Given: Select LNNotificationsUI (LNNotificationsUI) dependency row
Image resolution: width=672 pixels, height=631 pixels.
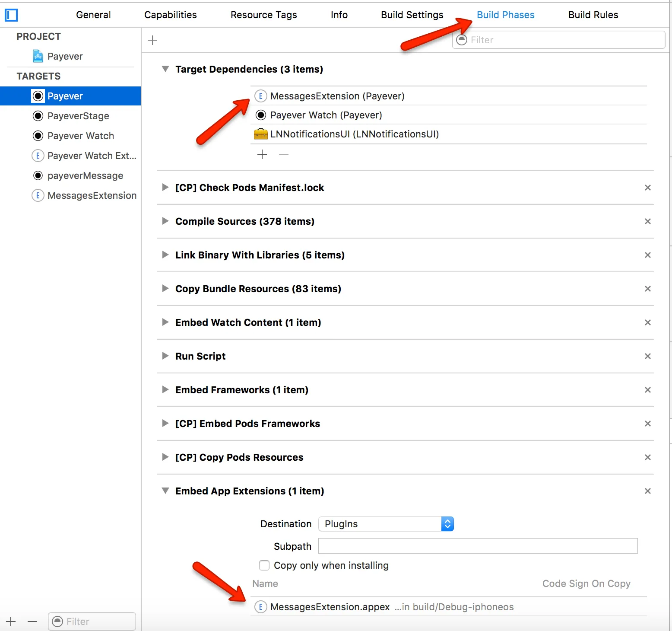Looking at the screenshot, I should [x=449, y=134].
